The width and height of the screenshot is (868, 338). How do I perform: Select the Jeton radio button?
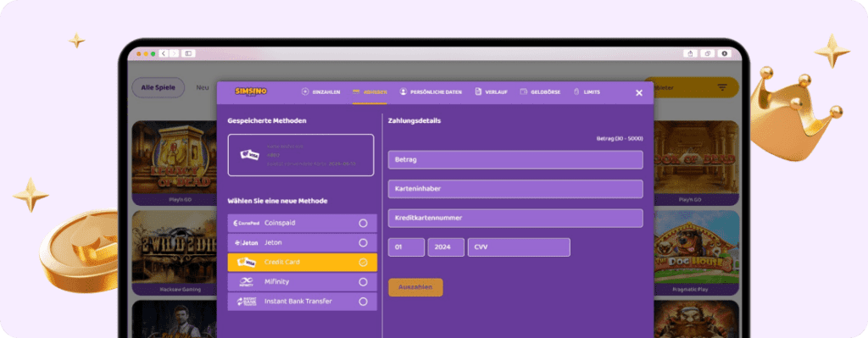[363, 243]
